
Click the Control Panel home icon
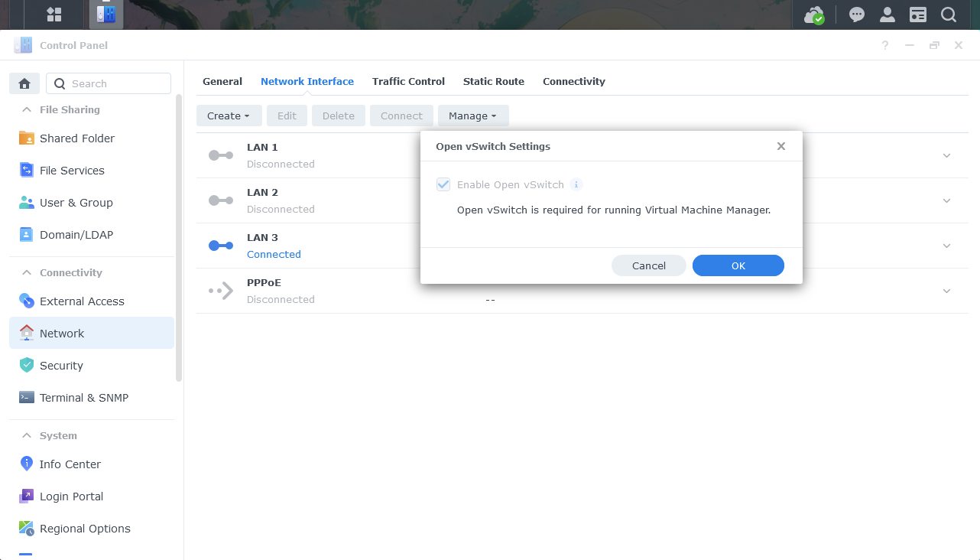[24, 83]
